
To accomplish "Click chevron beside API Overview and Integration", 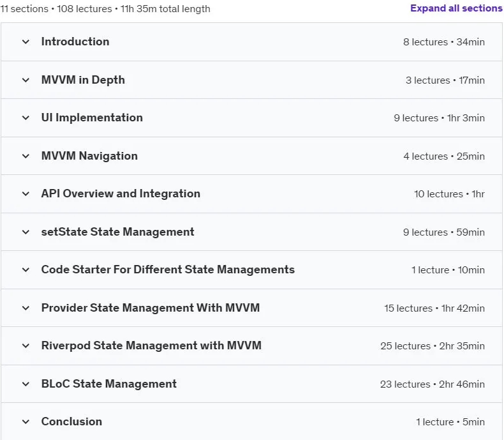I will 26,193.
